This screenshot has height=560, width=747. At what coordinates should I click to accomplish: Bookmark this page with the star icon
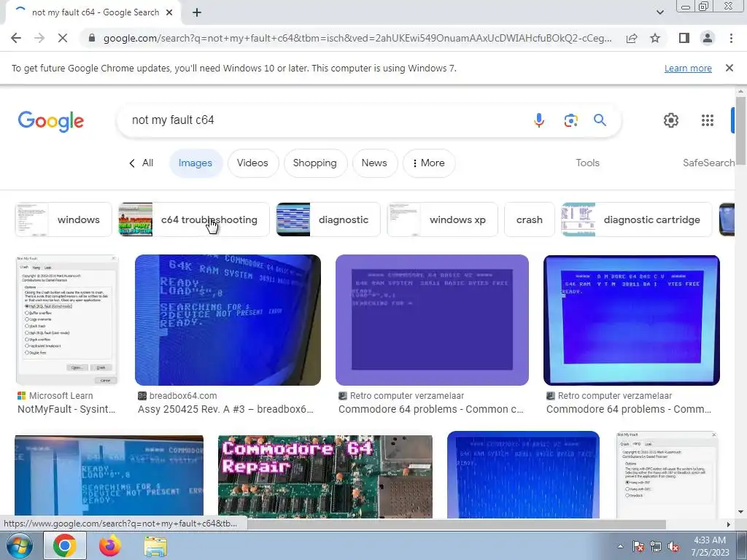(x=655, y=38)
